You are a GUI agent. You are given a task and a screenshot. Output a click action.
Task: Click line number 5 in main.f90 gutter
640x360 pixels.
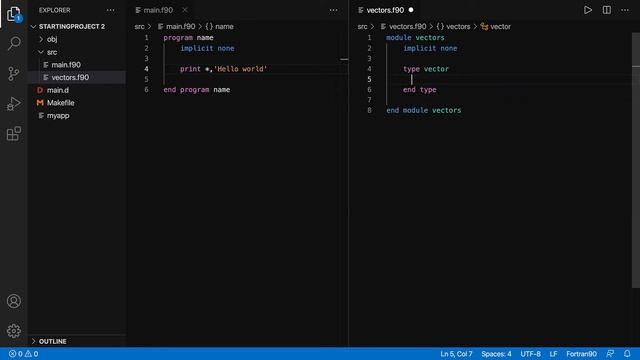pyautogui.click(x=146, y=79)
